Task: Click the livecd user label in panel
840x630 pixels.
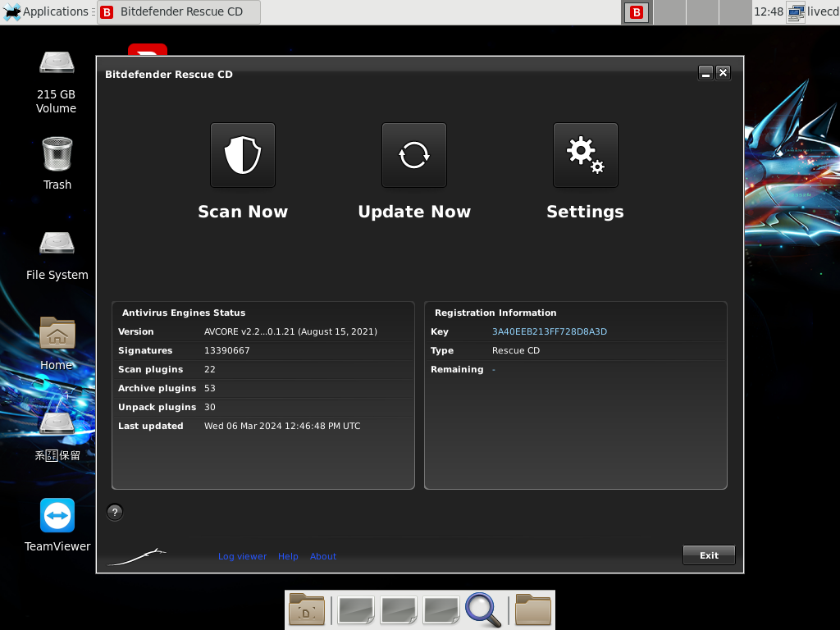Action: 823,11
